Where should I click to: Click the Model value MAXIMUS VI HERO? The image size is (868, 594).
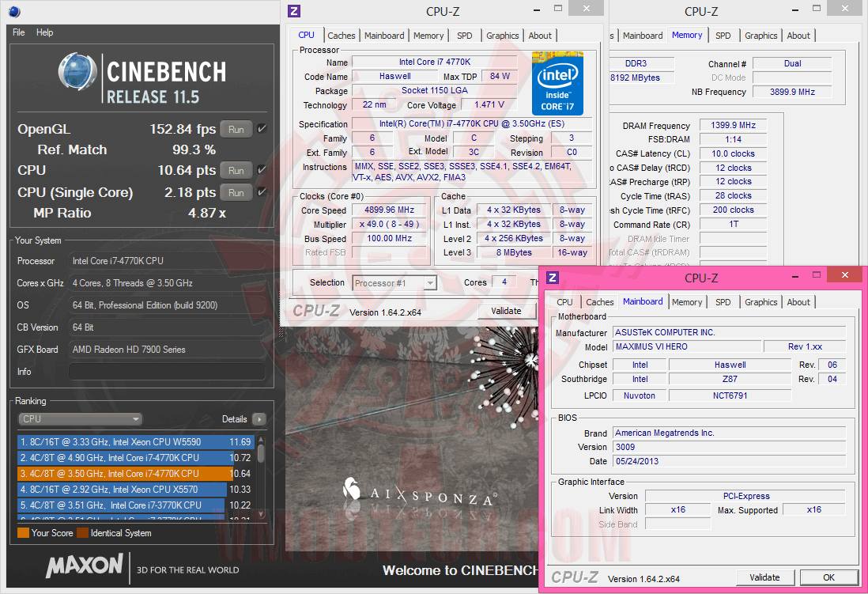(x=686, y=347)
